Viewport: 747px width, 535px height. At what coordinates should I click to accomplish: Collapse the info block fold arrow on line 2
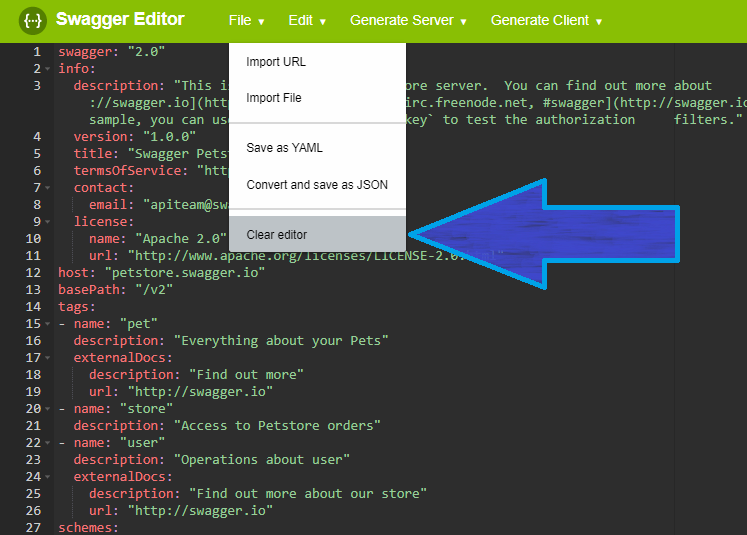coord(48,69)
